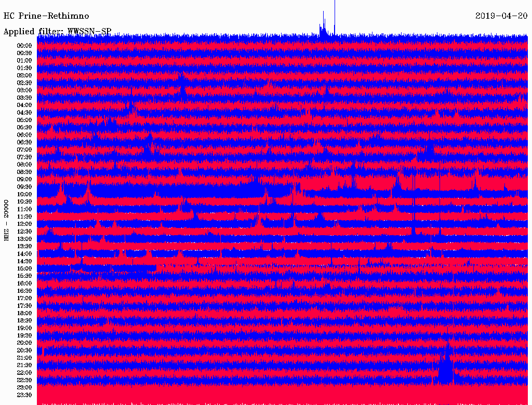Click the 01:30 time label
The width and height of the screenshot is (532, 405).
click(x=24, y=68)
